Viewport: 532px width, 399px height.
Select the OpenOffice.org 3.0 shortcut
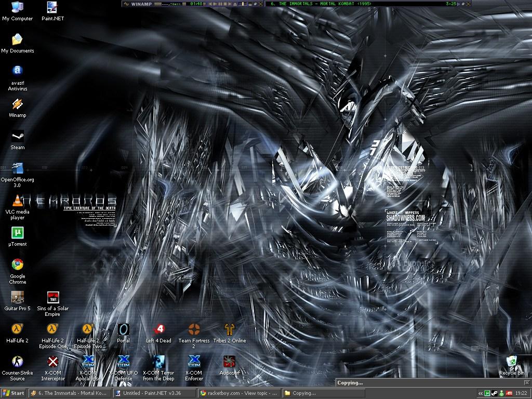tap(17, 175)
